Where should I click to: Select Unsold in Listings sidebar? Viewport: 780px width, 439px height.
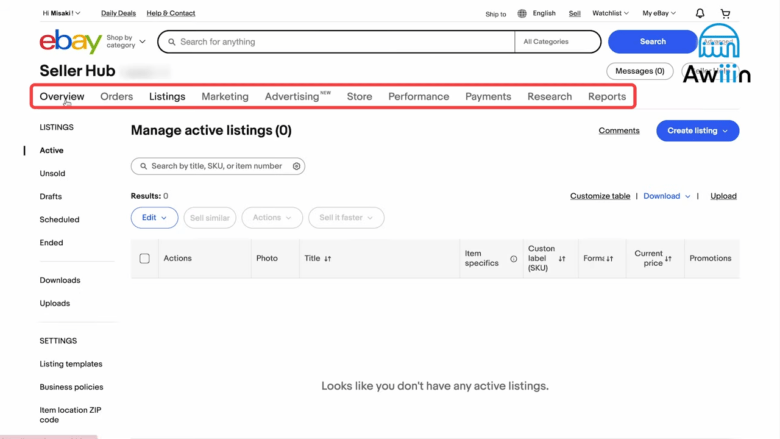pyautogui.click(x=52, y=174)
